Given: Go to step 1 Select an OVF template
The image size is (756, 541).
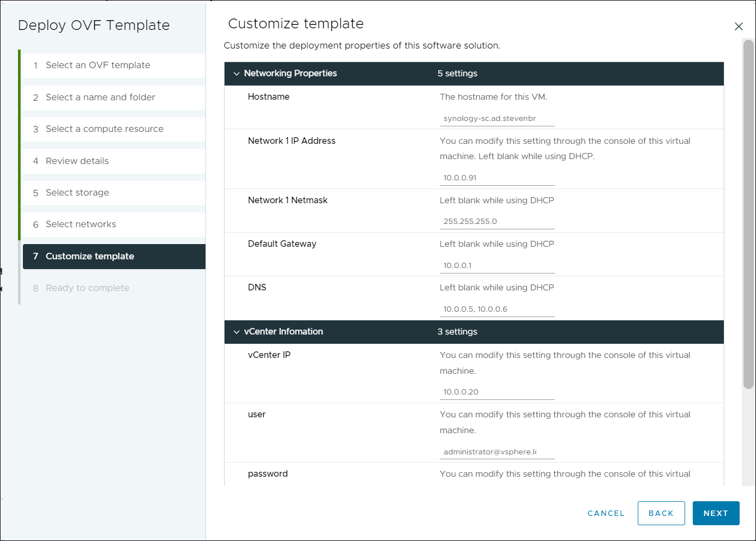Looking at the screenshot, I should [x=98, y=65].
